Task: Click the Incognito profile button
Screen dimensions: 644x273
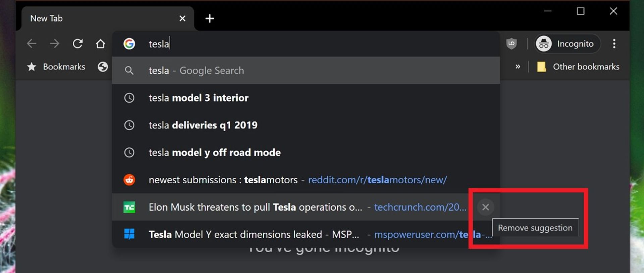Action: pos(567,44)
